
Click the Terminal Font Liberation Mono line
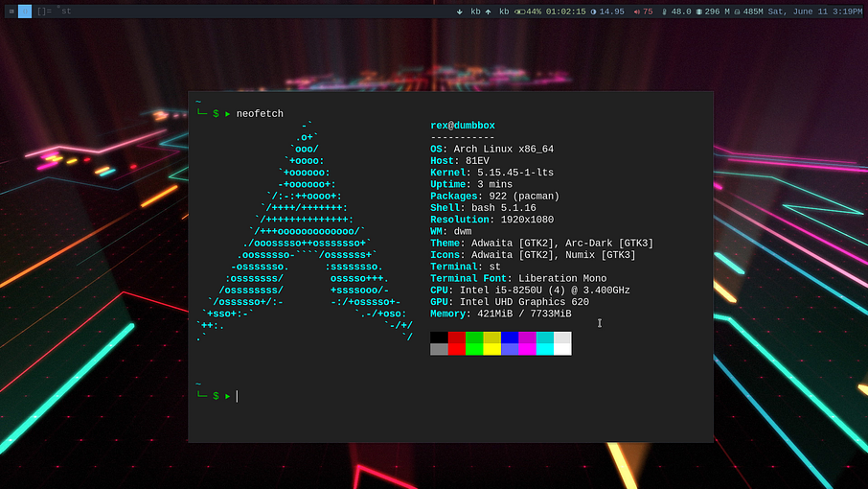coord(518,279)
